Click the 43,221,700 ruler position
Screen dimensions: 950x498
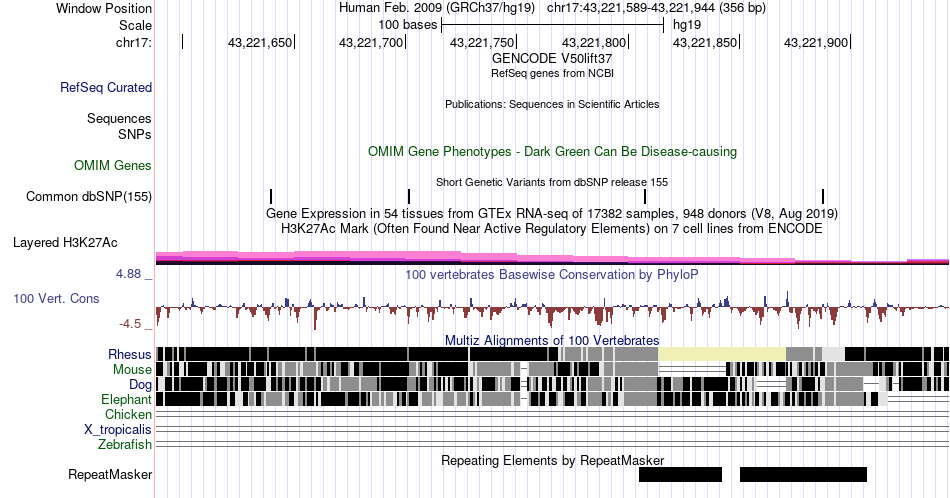(x=371, y=42)
